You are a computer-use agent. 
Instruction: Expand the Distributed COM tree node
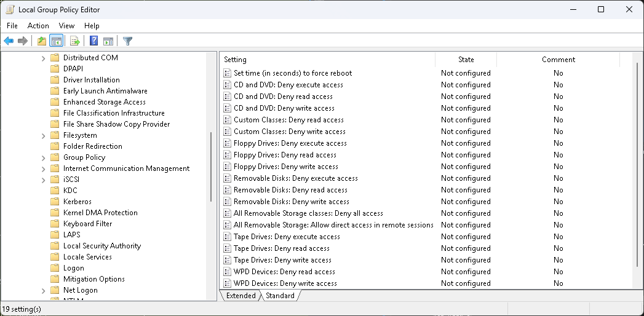(44, 58)
